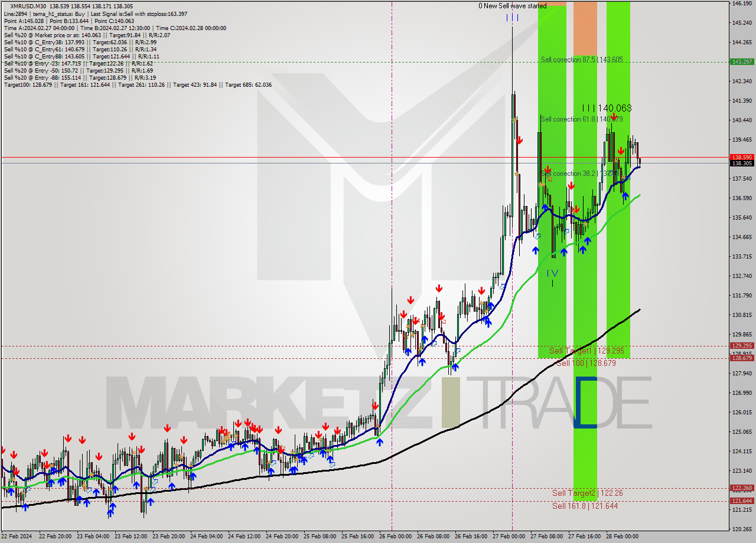Click the '26 Feb 00:00' time axis label

pos(395,537)
